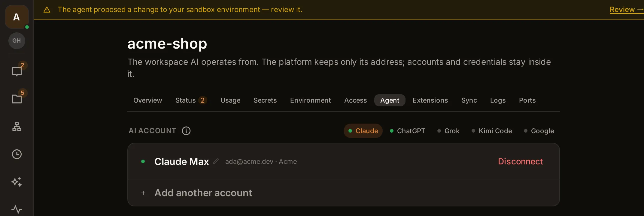644x216 pixels.
Task: Click the plus icon to add account
Action: click(143, 193)
